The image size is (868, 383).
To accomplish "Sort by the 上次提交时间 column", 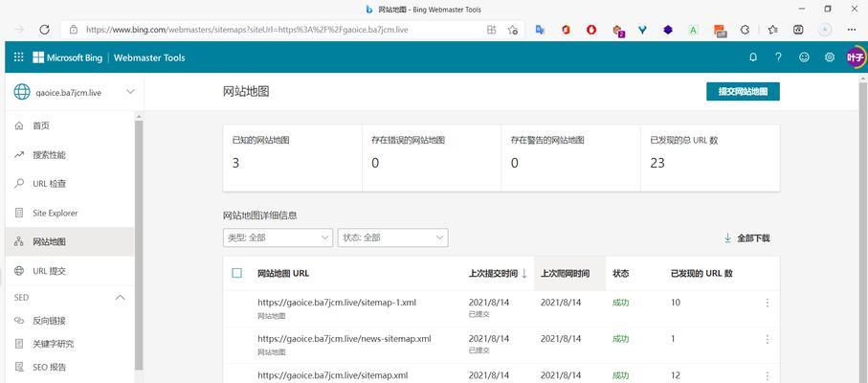I will 499,274.
